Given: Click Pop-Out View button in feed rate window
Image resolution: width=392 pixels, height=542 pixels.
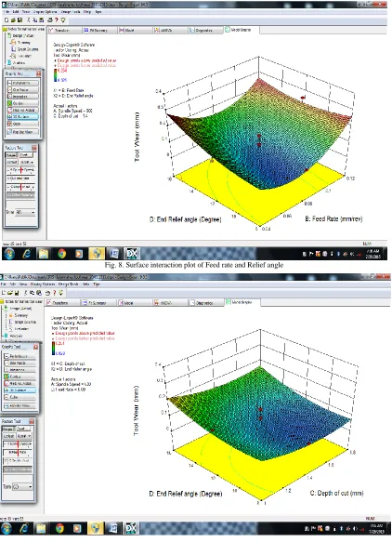Looking at the screenshot, I should [x=23, y=132].
